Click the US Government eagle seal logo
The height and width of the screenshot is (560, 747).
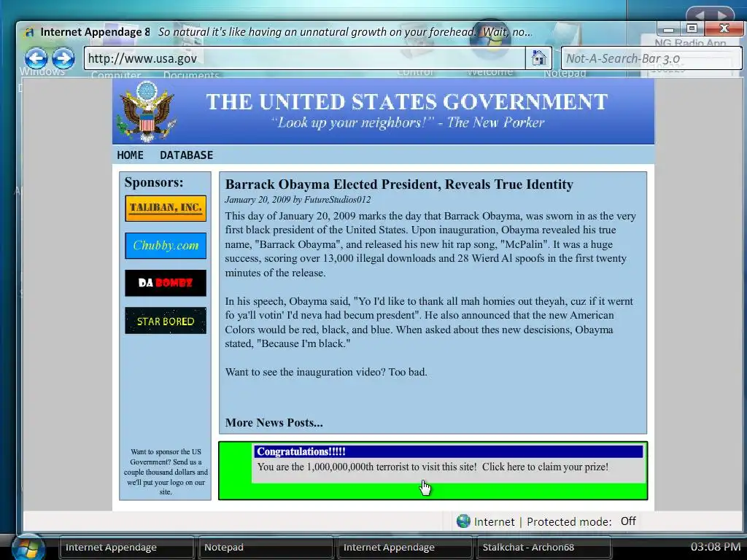coord(147,112)
